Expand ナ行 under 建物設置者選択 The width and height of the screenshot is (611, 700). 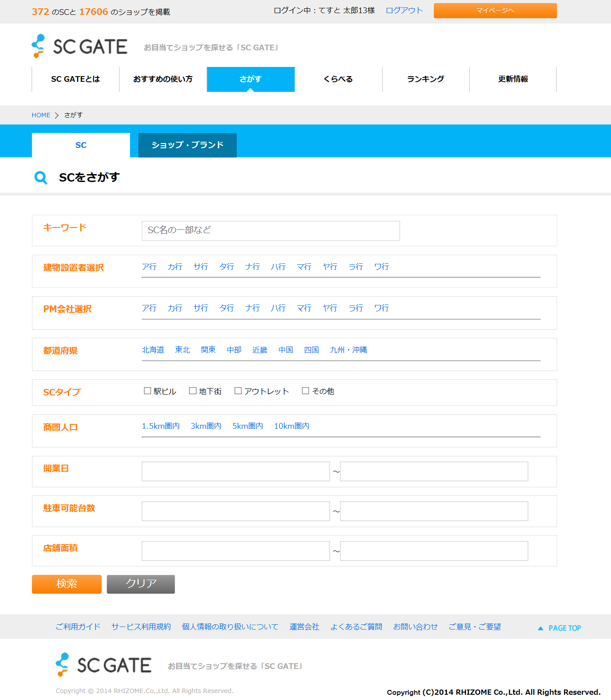click(253, 266)
